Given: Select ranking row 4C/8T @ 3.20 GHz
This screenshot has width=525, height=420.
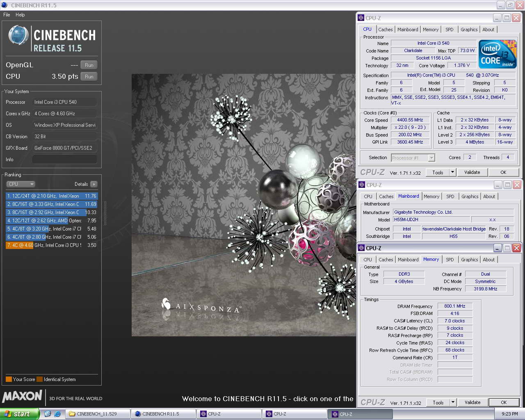Looking at the screenshot, I should point(52,229).
